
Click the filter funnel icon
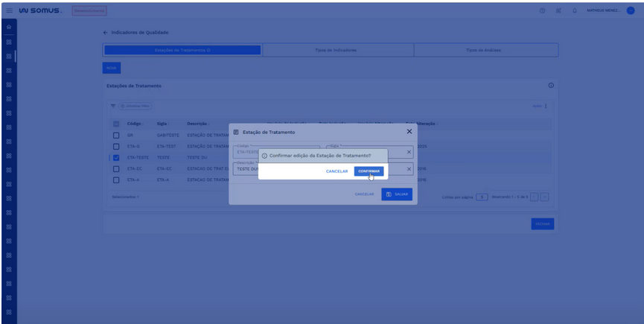(113, 107)
